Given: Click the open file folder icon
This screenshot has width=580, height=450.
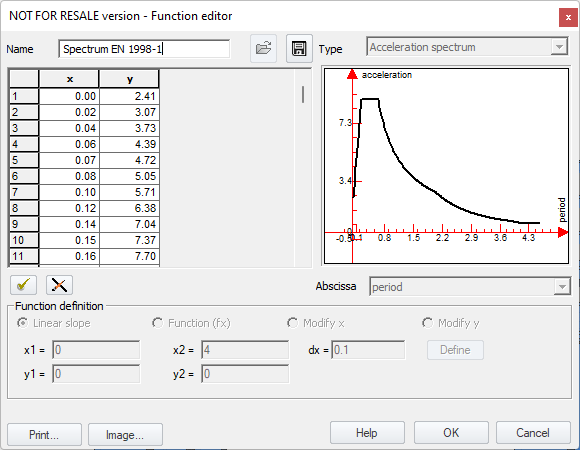Looking at the screenshot, I should 263,48.
